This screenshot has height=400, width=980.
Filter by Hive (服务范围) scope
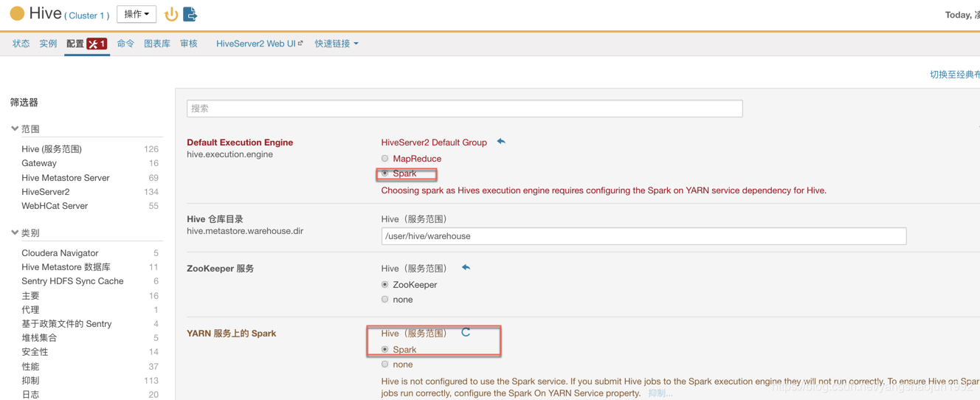(x=52, y=149)
